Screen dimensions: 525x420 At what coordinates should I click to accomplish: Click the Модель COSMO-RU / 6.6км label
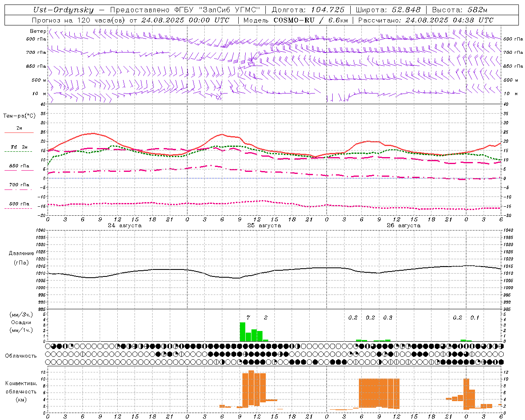[296, 20]
